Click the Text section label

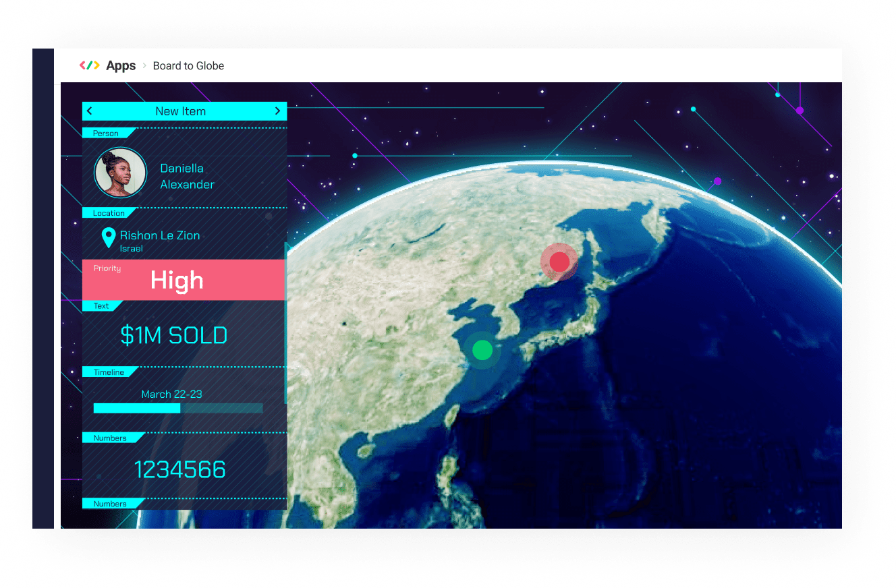pos(101,305)
